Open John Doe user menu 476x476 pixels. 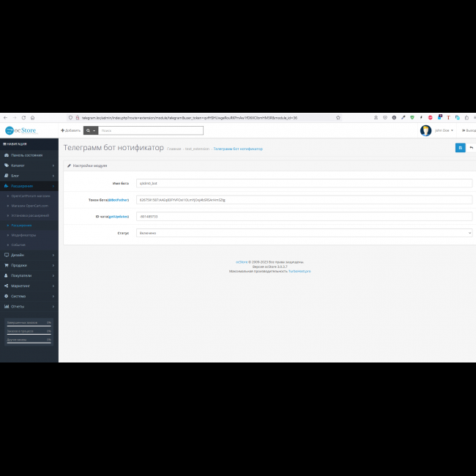(x=444, y=130)
